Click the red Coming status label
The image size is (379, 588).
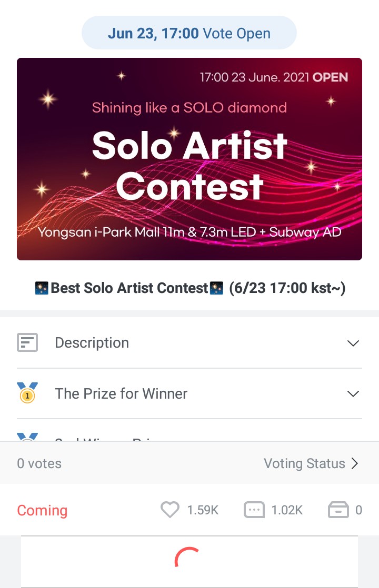pos(42,510)
